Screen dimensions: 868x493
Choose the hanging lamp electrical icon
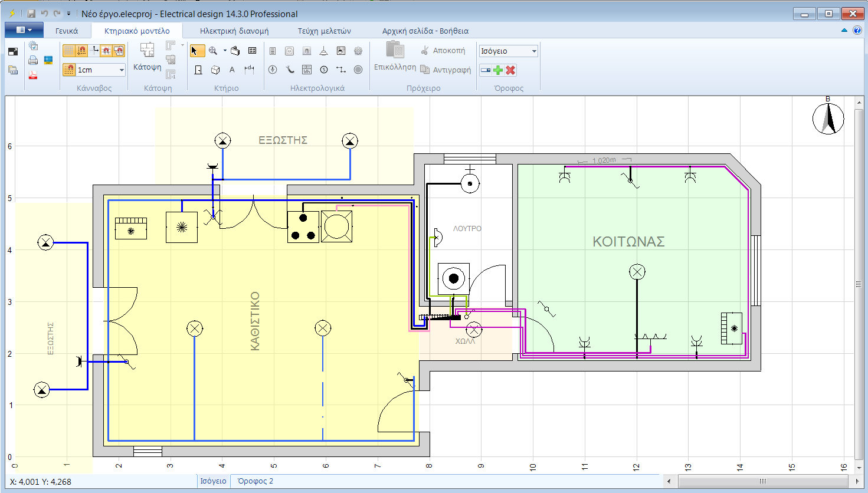[x=323, y=51]
